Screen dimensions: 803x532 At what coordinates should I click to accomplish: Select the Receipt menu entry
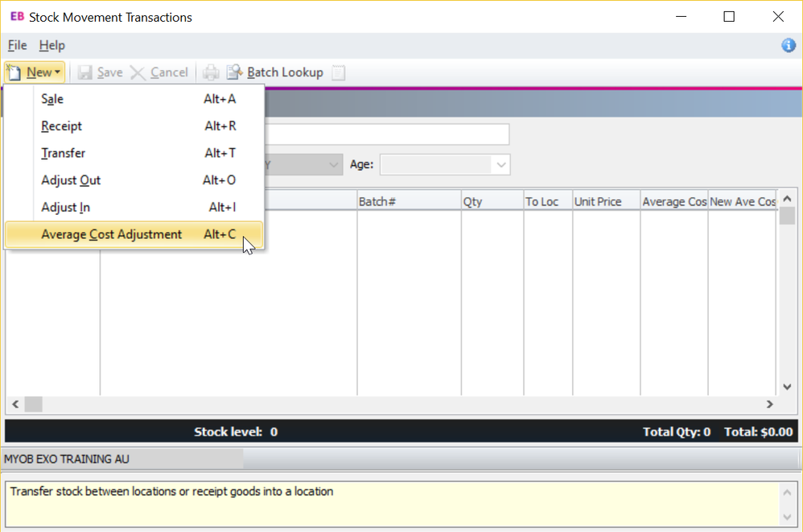tap(62, 126)
